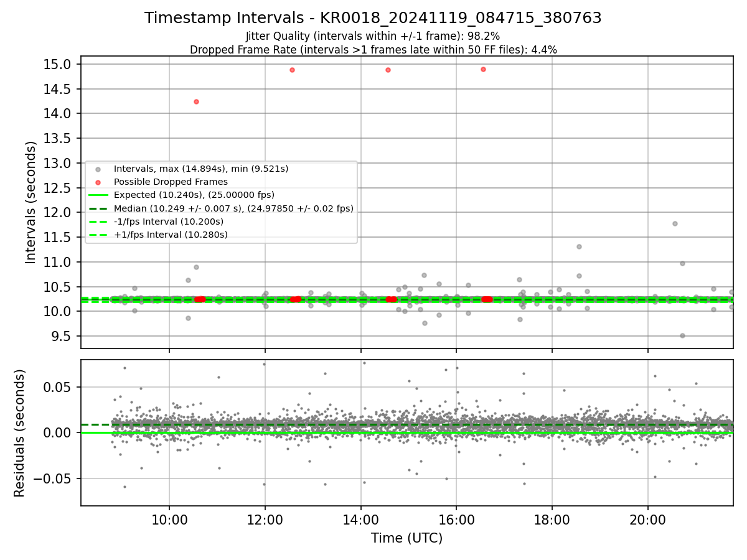Viewport: 747px width, 560px height.
Task: Click the red dropped-frame point above 14:30 UTC
Action: pyautogui.click(x=388, y=70)
